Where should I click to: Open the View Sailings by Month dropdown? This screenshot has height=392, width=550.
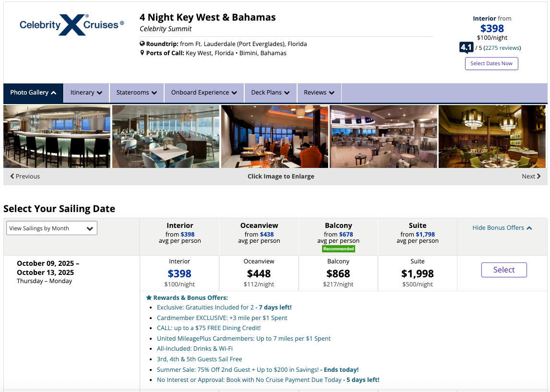point(51,228)
